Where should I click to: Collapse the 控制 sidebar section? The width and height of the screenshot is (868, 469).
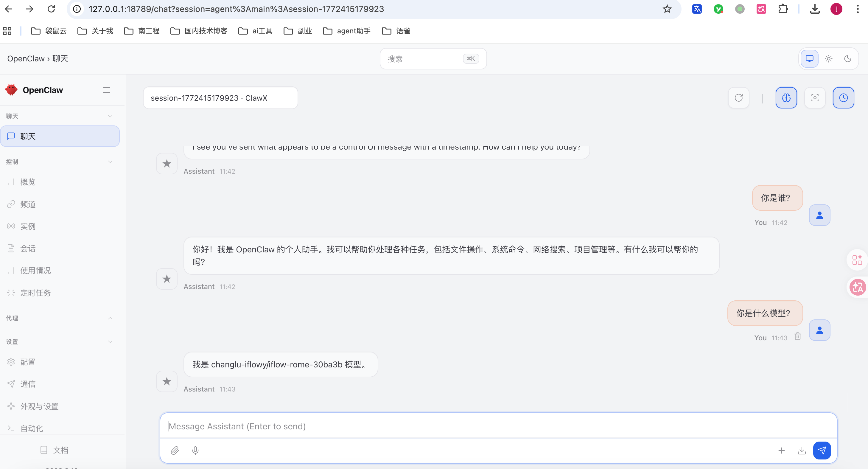(x=110, y=161)
